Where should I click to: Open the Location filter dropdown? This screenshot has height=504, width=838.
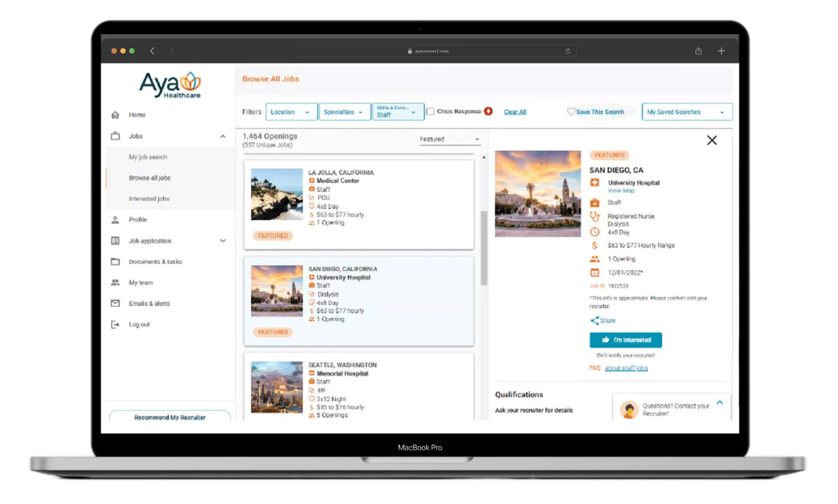click(291, 112)
